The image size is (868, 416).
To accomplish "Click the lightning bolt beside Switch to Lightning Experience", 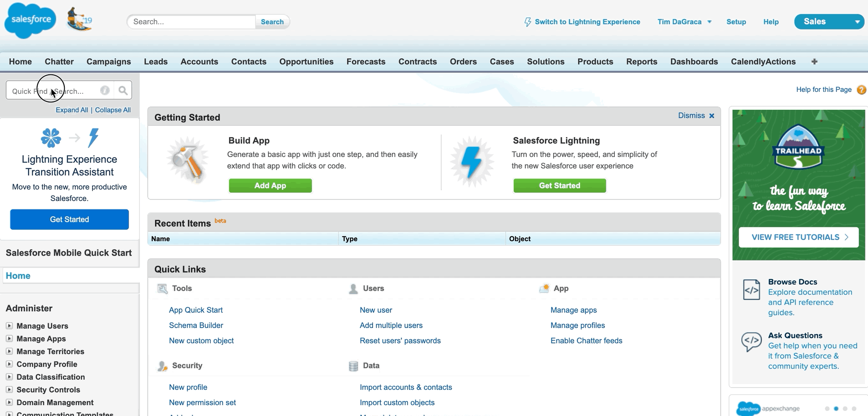I will click(x=527, y=21).
